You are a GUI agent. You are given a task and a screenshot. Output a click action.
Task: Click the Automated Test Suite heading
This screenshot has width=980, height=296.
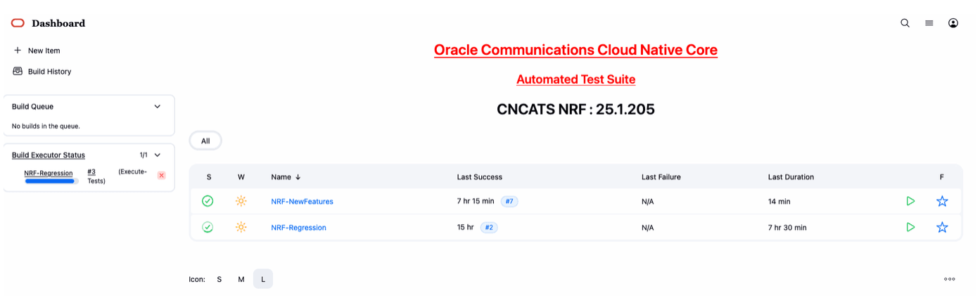[575, 79]
